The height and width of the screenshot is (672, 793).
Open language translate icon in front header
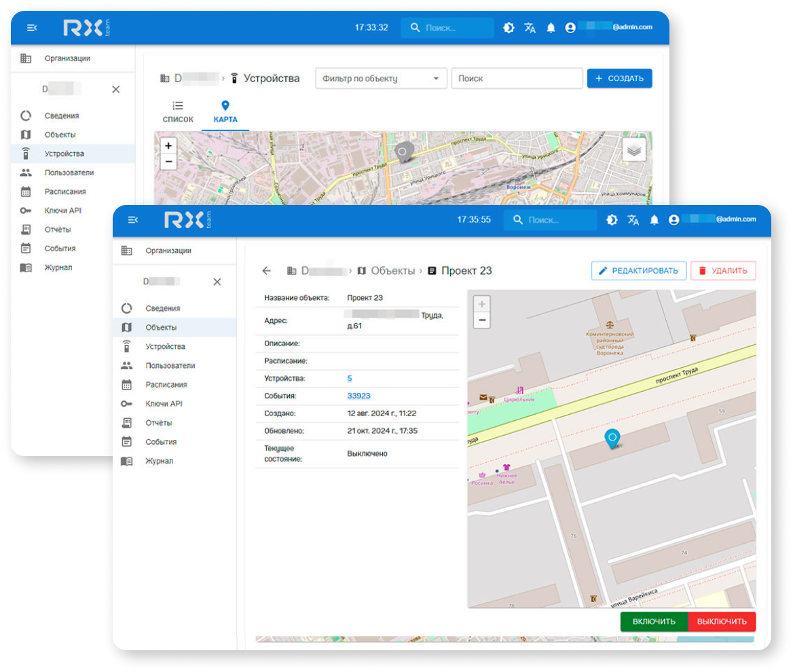(633, 220)
